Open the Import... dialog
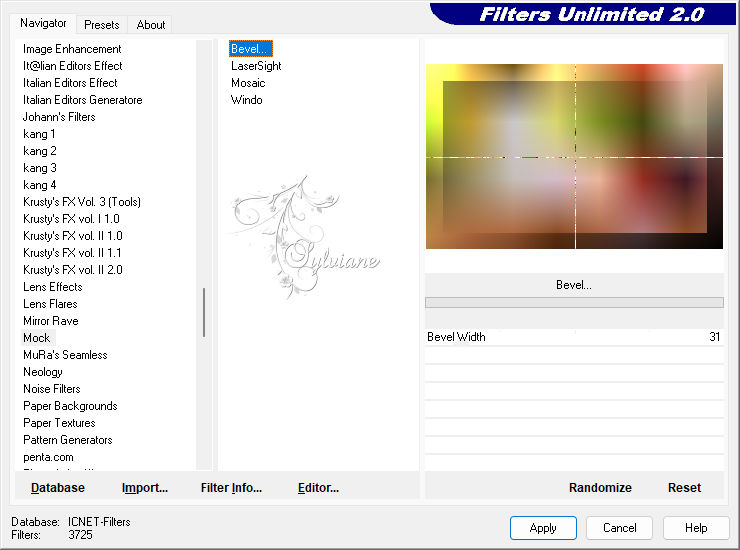The image size is (740, 550). point(145,488)
